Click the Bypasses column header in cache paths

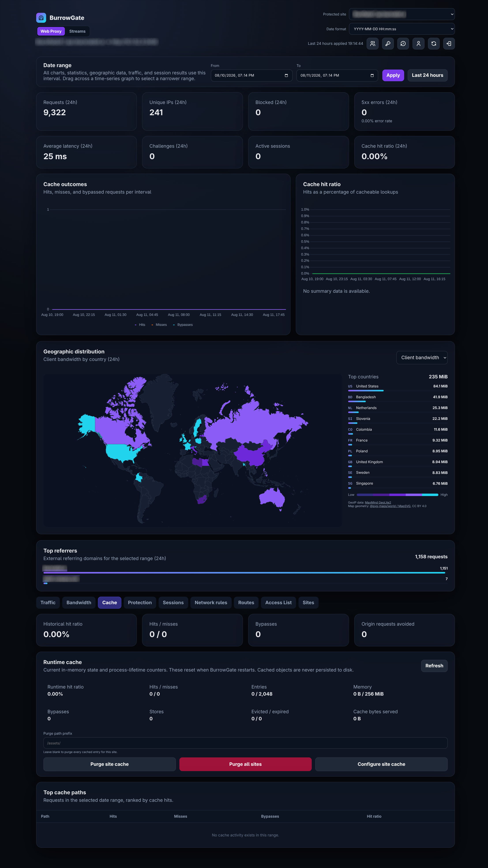pyautogui.click(x=270, y=816)
